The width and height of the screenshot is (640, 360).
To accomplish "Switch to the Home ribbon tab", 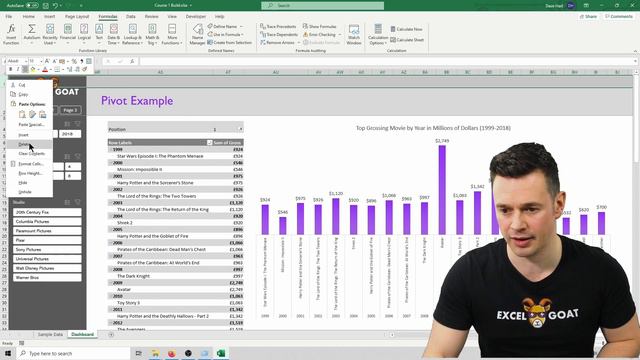I will (29, 16).
